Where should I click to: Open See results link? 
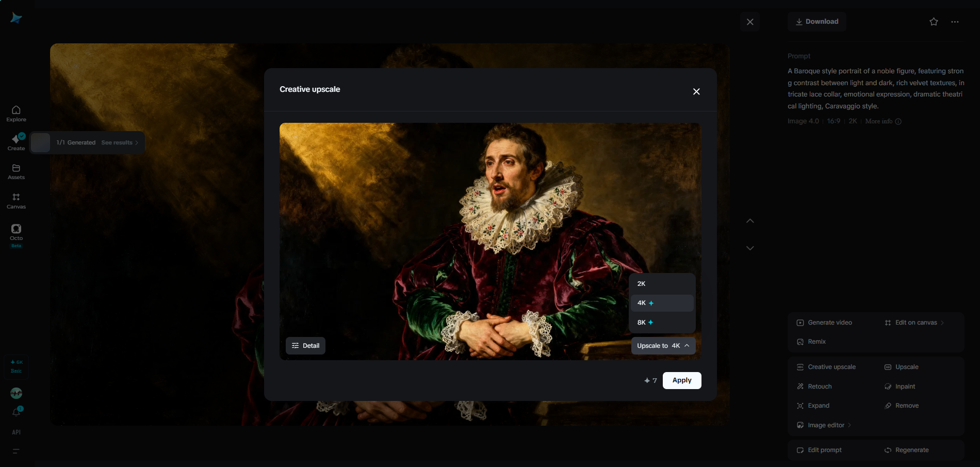120,143
